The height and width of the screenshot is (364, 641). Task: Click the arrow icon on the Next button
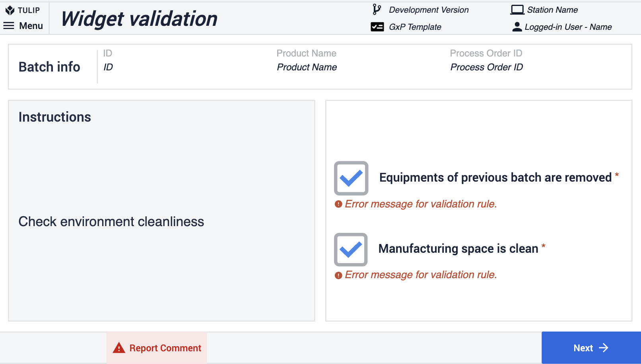click(604, 348)
